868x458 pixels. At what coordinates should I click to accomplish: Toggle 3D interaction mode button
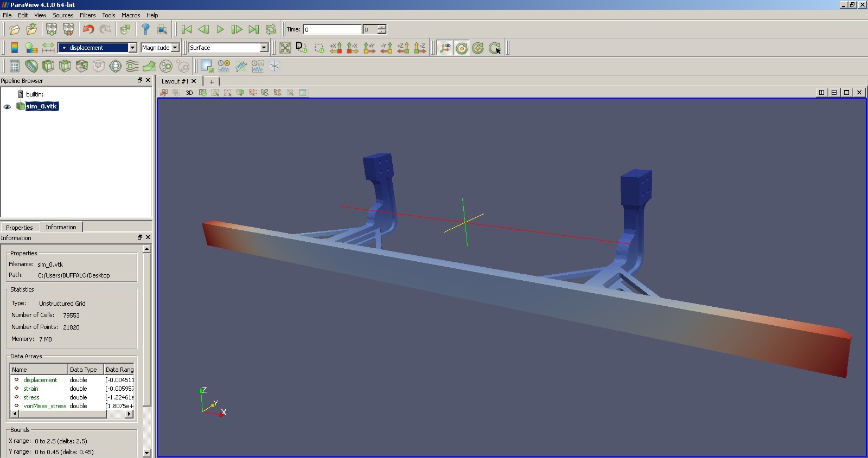tap(189, 93)
